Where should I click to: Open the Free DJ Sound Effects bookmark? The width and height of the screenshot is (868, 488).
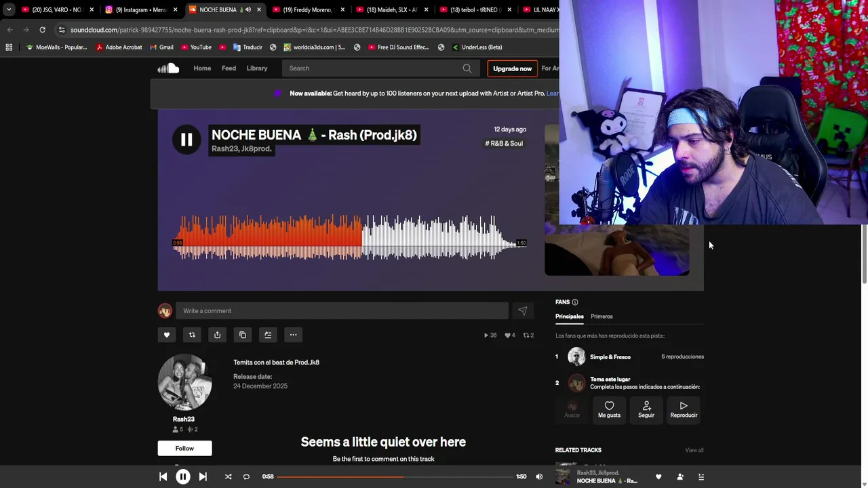399,47
